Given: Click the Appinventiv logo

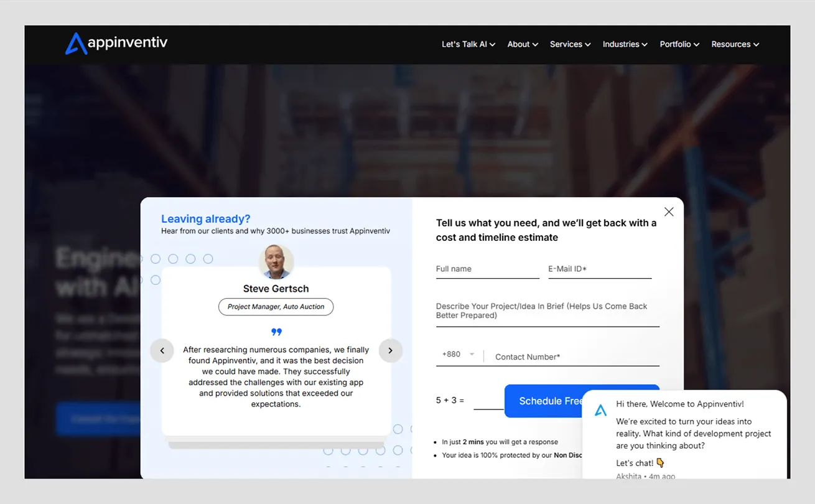Looking at the screenshot, I should coord(116,44).
